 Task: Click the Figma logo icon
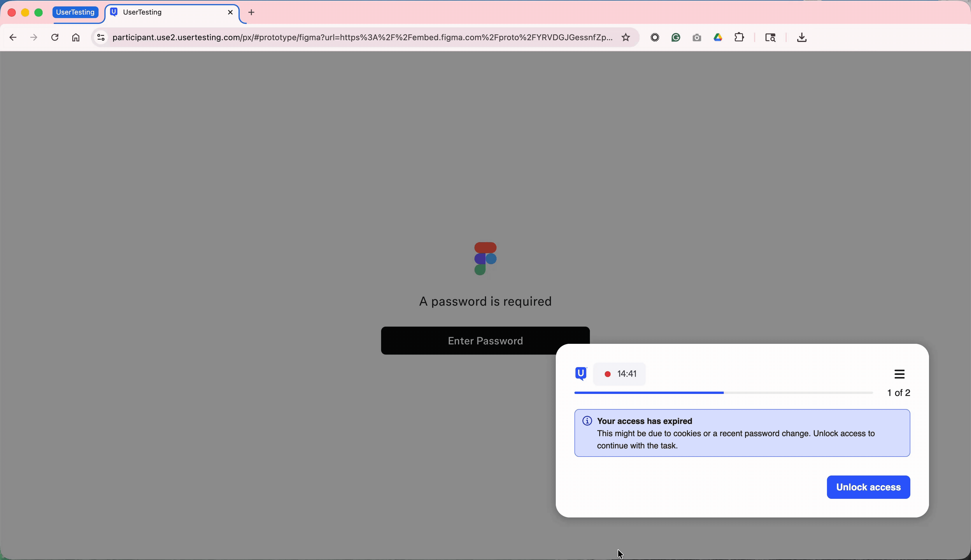point(485,258)
